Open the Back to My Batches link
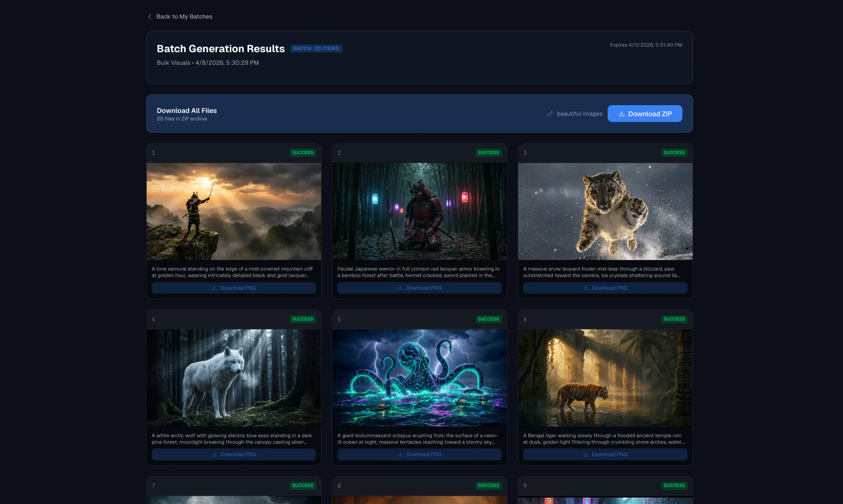Screen dimensions: 843x504 coord(184,16)
